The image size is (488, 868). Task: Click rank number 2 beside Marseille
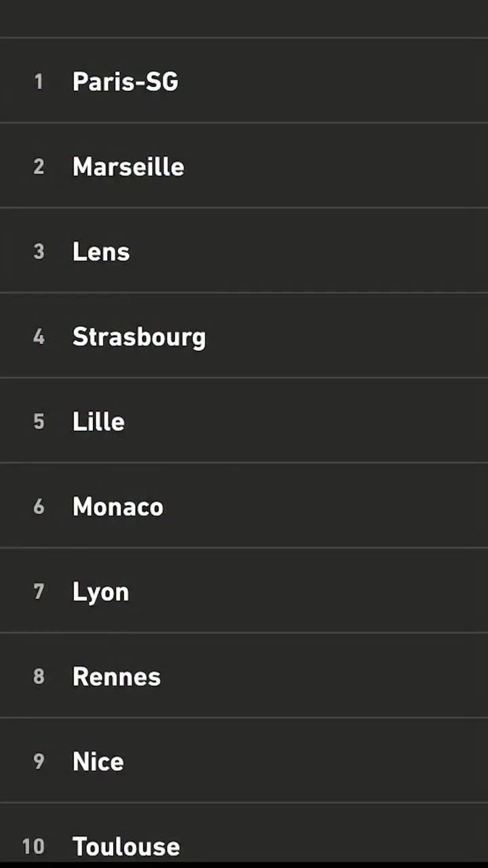coord(39,167)
